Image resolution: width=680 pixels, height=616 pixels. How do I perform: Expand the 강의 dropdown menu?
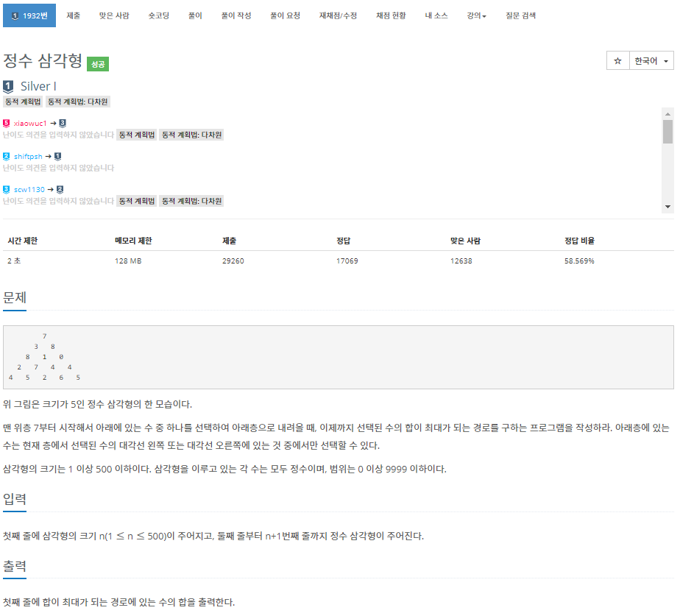[x=477, y=15]
